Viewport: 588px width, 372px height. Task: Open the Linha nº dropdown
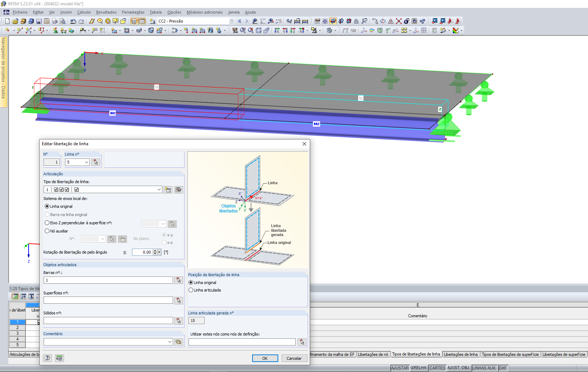(86, 162)
